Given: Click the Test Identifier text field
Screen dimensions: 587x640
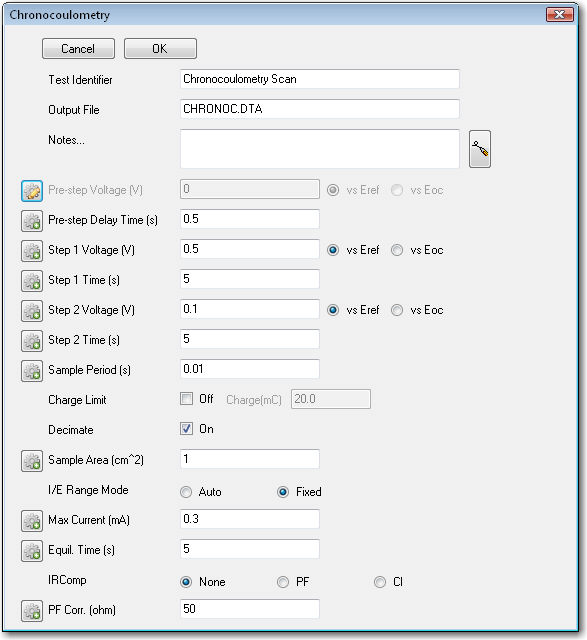Looking at the screenshot, I should [x=320, y=79].
